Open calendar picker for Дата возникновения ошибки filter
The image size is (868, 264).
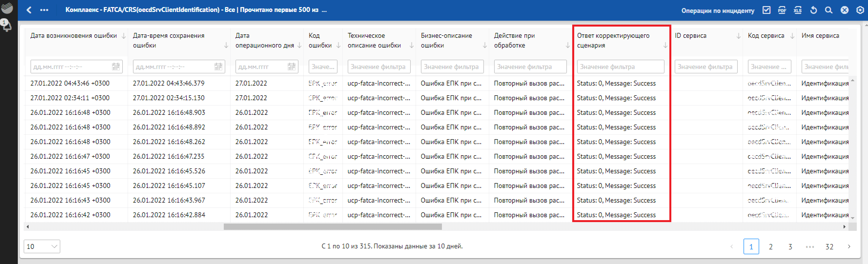click(x=116, y=67)
